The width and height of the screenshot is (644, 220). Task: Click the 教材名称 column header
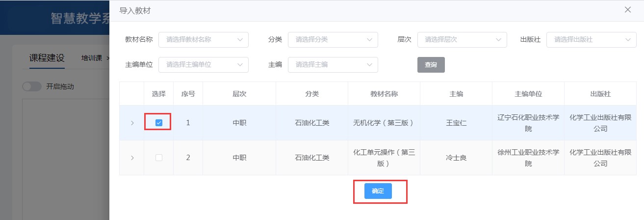pos(384,94)
